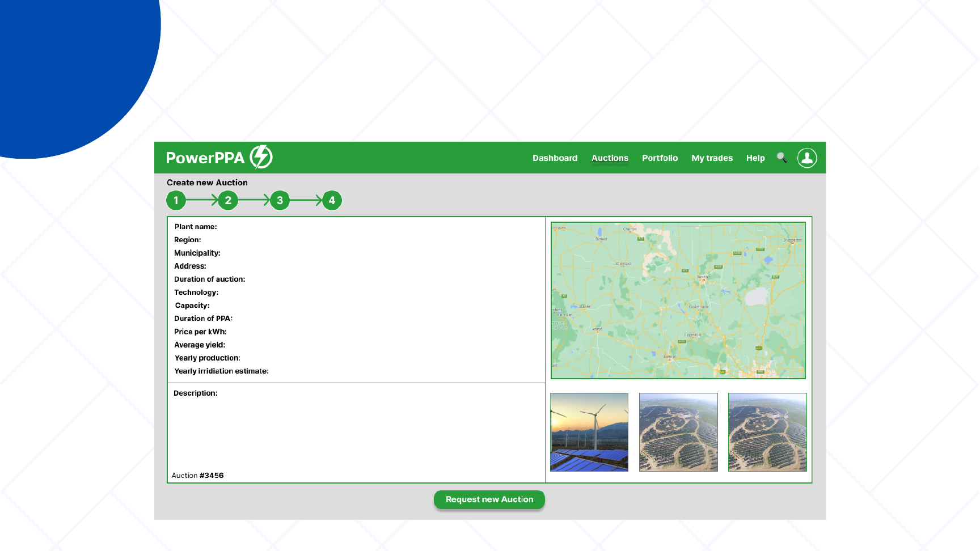980x551 pixels.
Task: Click the region map preview
Action: click(x=678, y=300)
